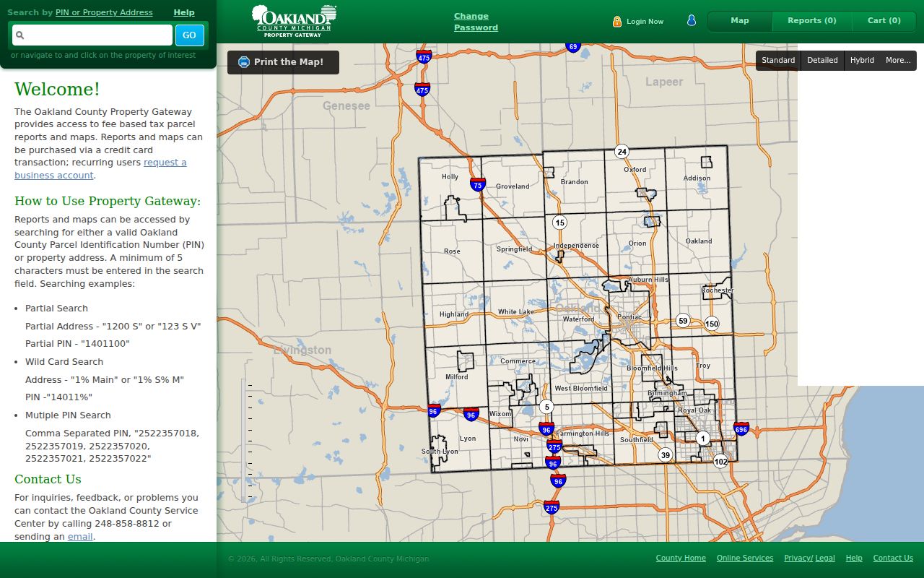
Task: Click the Oakland County Property Gateway logo
Action: coord(295,21)
